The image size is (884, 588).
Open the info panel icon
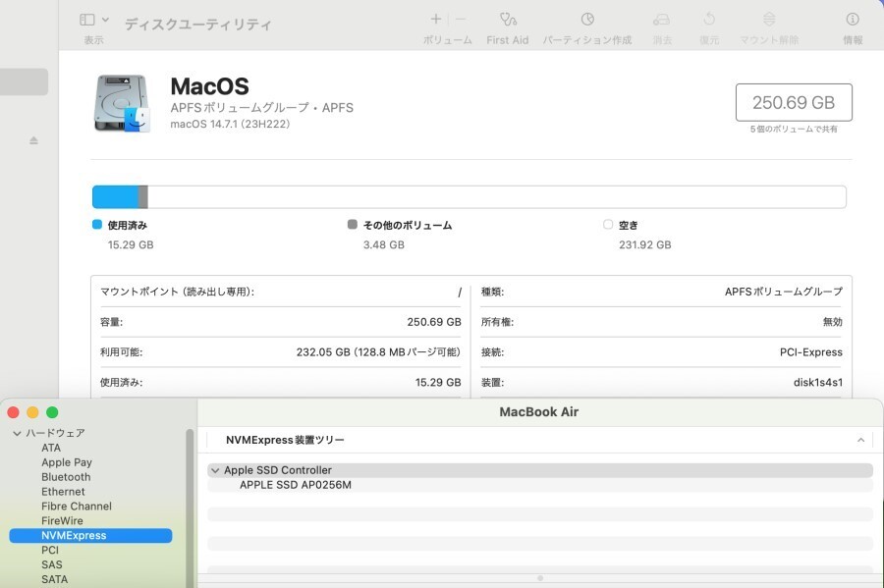[x=852, y=20]
